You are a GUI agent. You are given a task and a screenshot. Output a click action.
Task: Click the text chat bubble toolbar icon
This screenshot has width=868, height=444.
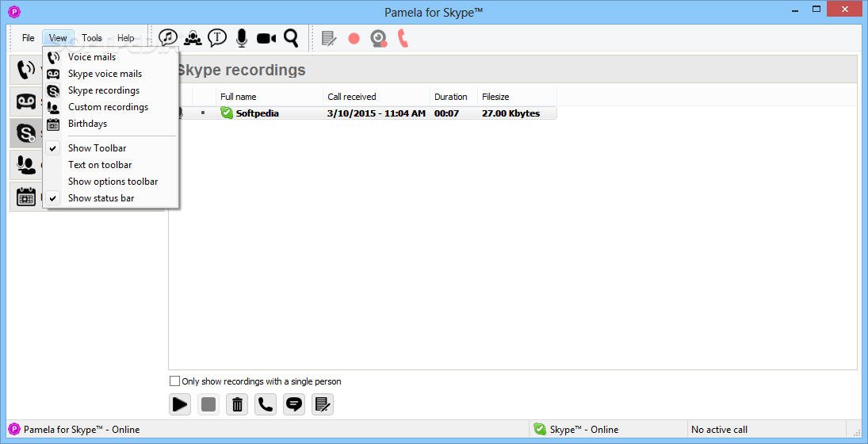(217, 37)
